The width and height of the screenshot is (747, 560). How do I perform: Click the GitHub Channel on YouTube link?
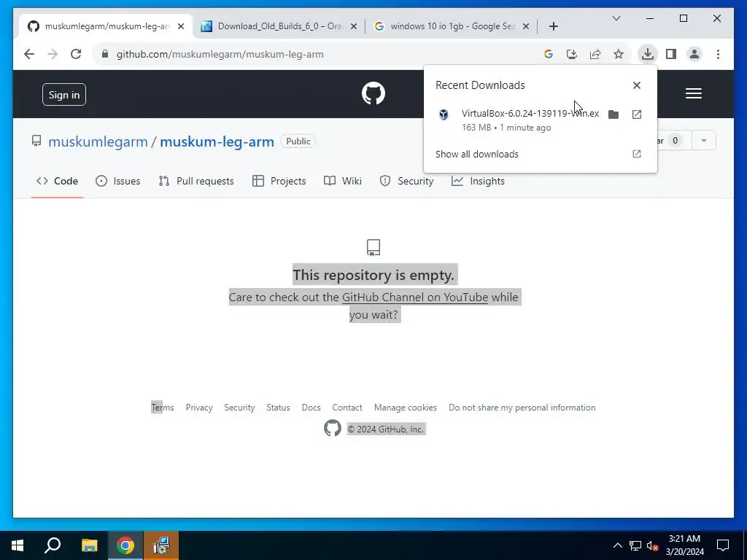415,297
